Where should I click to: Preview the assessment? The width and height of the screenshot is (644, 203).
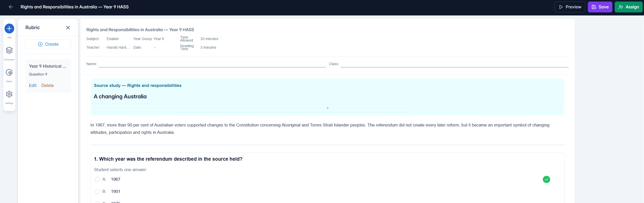click(570, 7)
